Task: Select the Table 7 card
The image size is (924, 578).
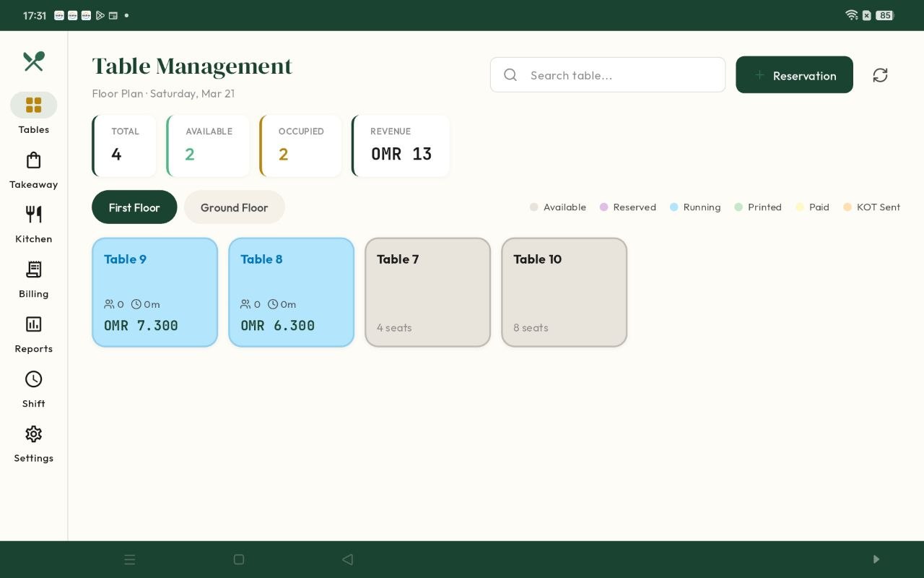Action: [427, 292]
